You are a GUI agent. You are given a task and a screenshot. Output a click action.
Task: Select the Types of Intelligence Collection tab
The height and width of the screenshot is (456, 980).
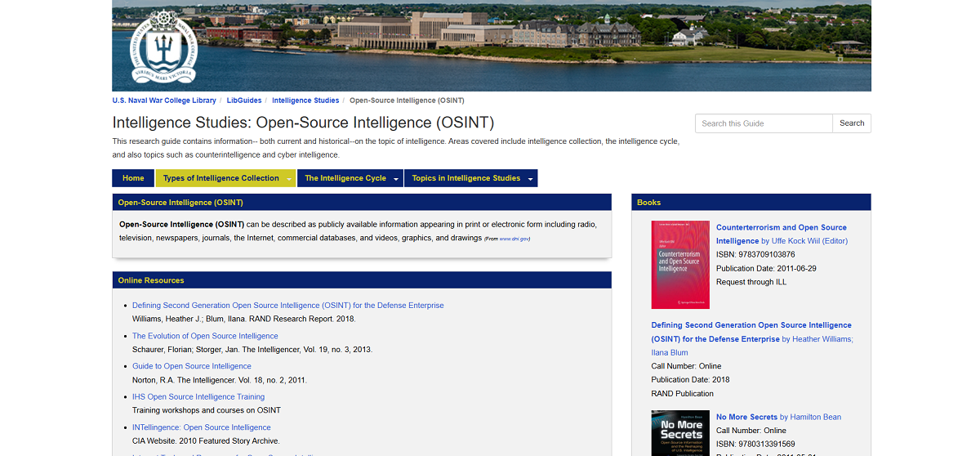220,178
